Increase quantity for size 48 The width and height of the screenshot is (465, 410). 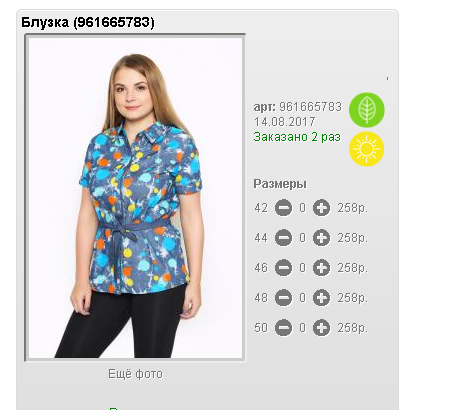tap(321, 298)
